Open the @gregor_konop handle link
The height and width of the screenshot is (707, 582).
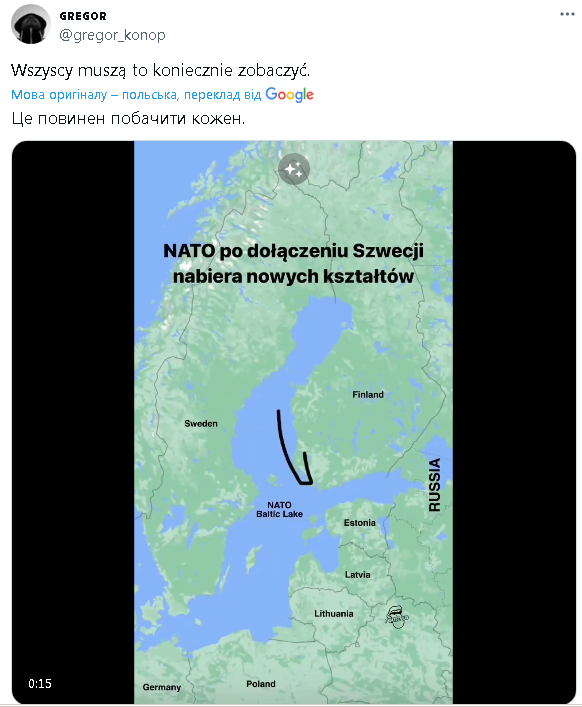[x=112, y=35]
